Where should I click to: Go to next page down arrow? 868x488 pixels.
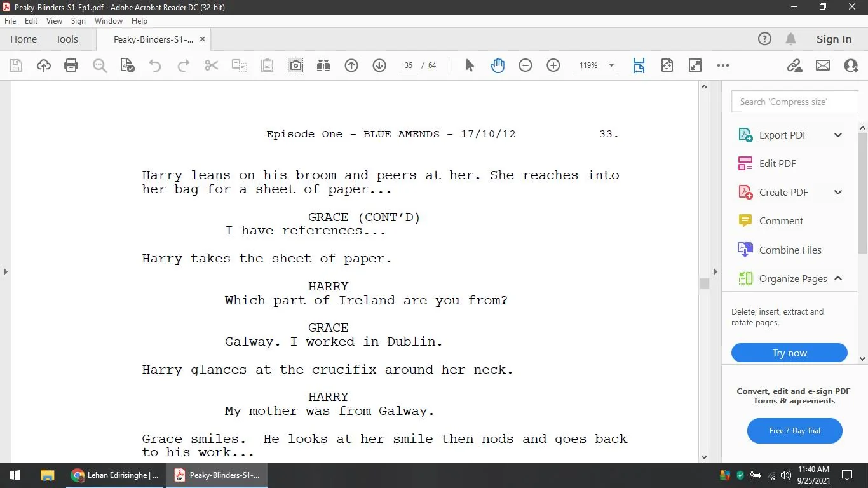[x=379, y=65]
